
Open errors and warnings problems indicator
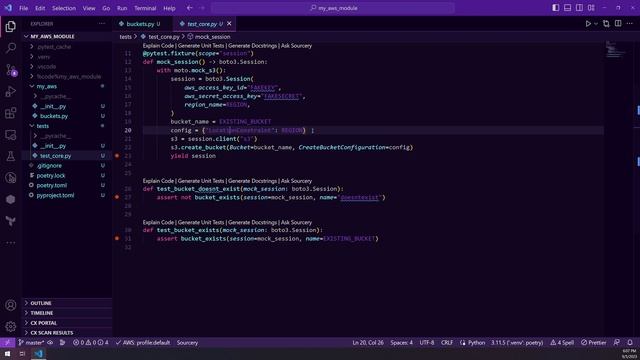(91, 342)
